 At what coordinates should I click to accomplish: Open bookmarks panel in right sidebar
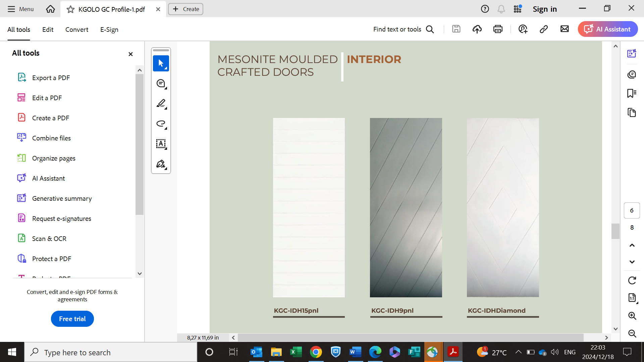point(632,93)
